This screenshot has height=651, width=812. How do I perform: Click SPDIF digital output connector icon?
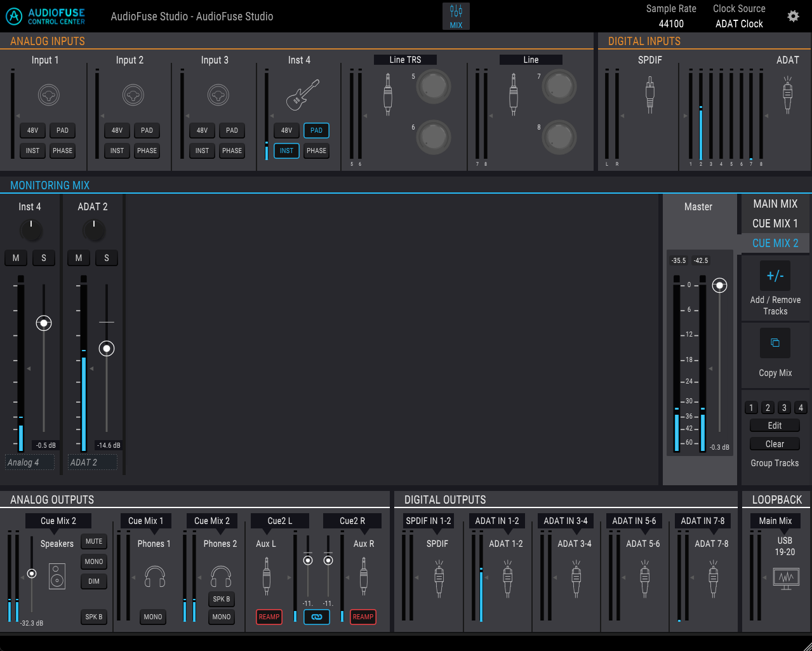(x=439, y=578)
